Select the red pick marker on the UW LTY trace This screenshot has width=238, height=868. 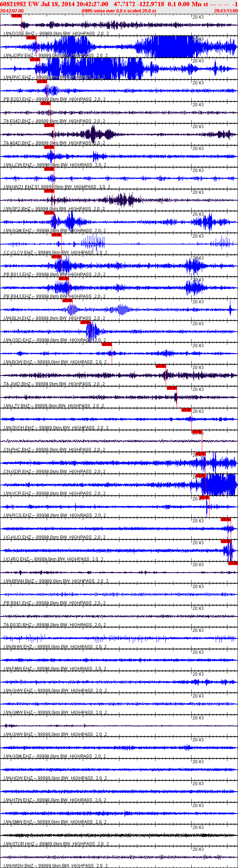coord(172,388)
